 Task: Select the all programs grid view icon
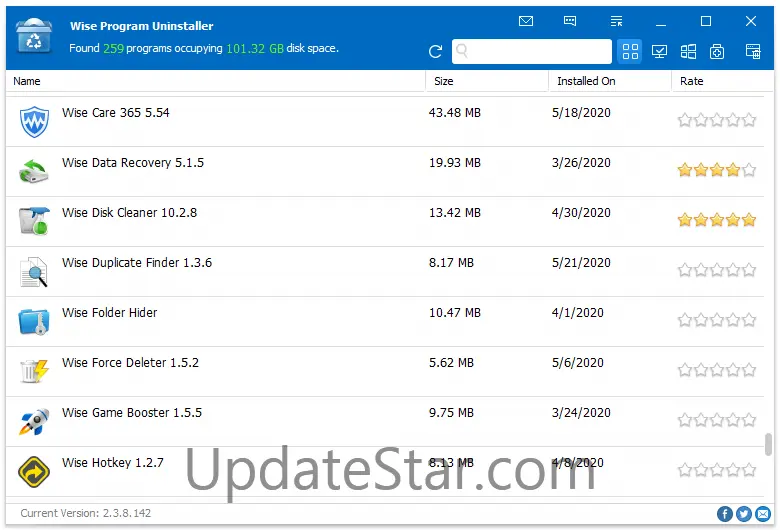point(630,51)
